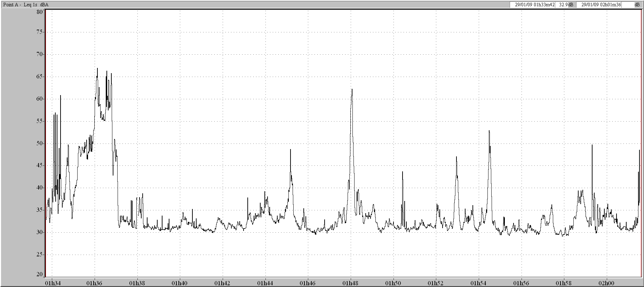Image resolution: width=644 pixels, height=287 pixels.
Task: Click the 01h52 time axis label
Action: pos(436,282)
